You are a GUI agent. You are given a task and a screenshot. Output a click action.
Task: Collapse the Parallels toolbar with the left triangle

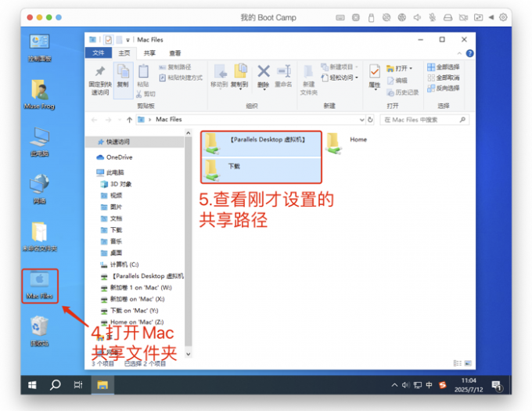coord(491,17)
